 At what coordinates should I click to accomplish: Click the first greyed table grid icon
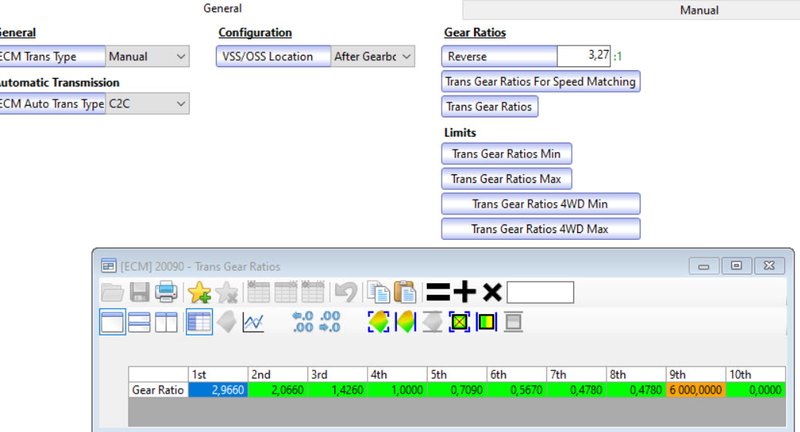pyautogui.click(x=259, y=292)
